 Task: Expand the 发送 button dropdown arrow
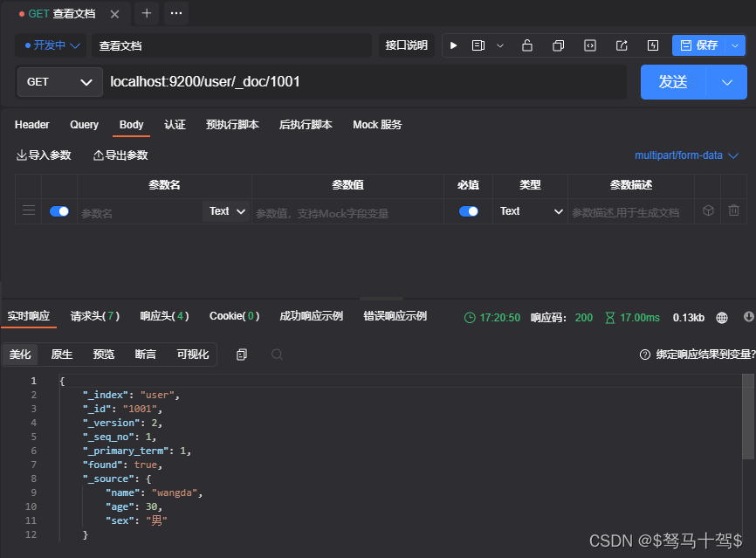tap(726, 82)
